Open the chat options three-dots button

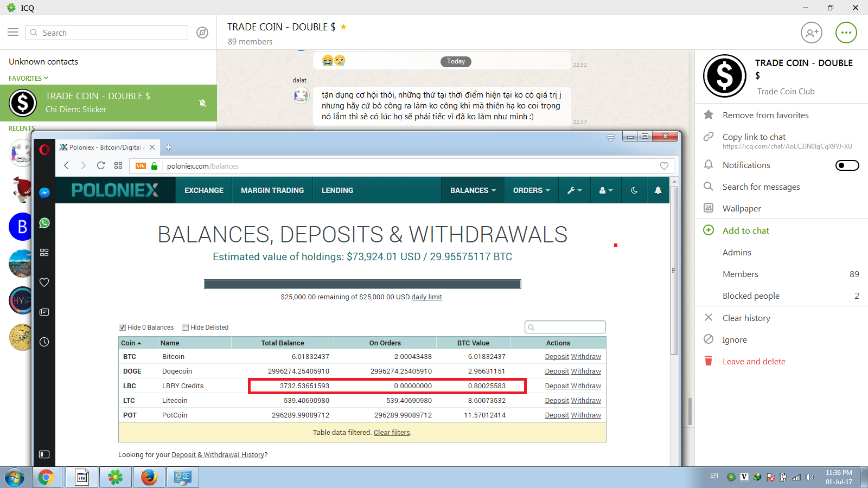(846, 33)
